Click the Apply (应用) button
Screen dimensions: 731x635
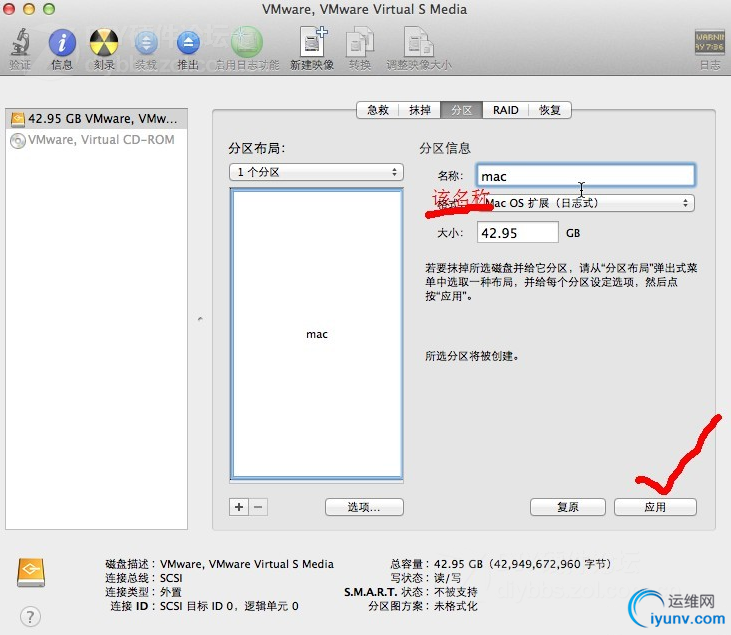pos(655,507)
